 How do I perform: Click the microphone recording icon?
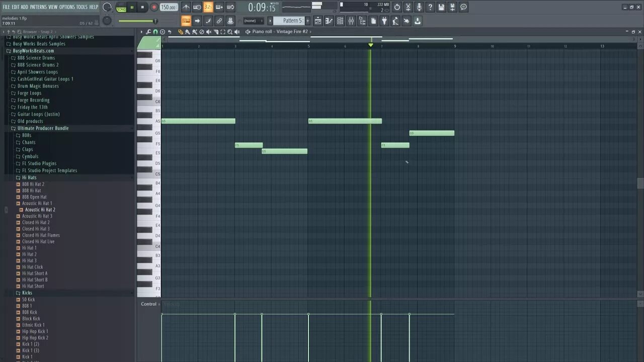click(419, 7)
